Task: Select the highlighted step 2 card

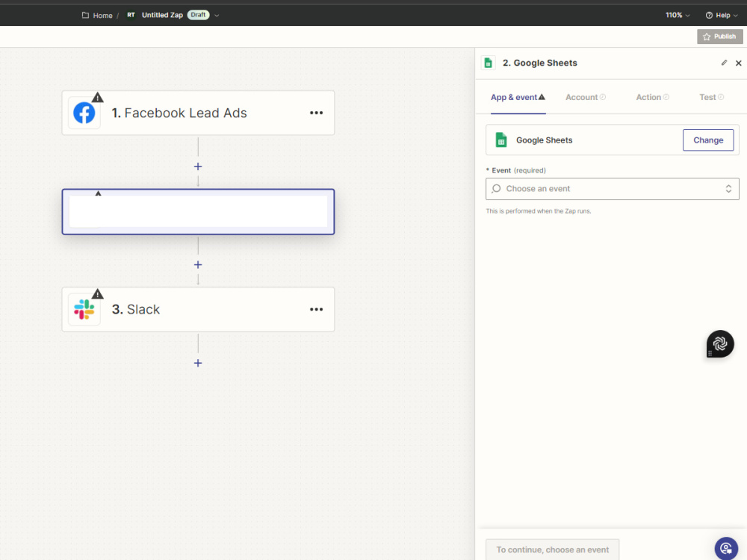Action: pos(198,211)
